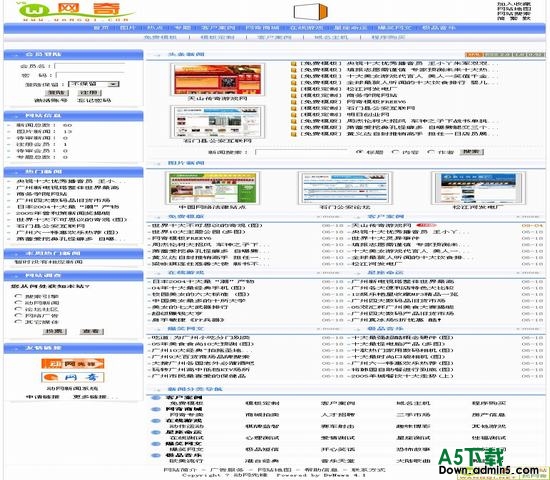
Task: Select the 动网新闻 poll radio option
Action: (x=18, y=303)
